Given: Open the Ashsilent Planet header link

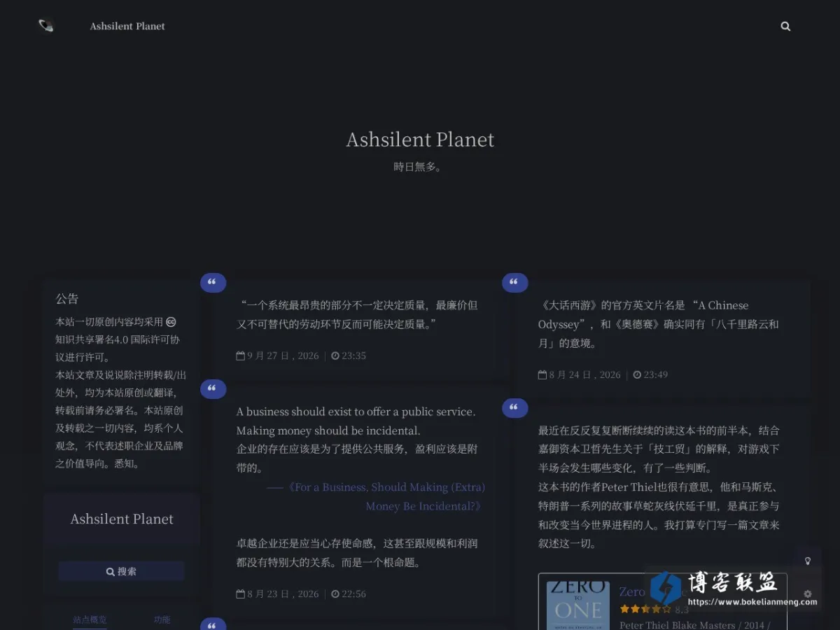Looking at the screenshot, I should click(x=127, y=26).
